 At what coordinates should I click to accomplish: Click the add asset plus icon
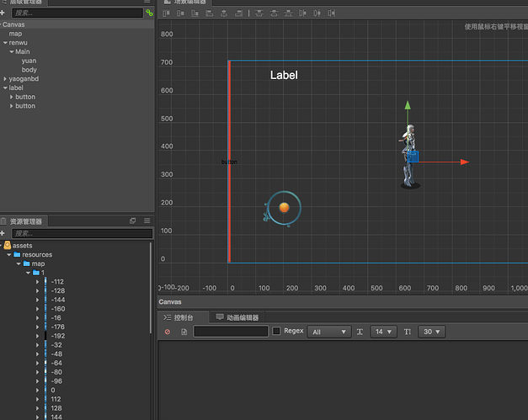[x=3, y=232]
